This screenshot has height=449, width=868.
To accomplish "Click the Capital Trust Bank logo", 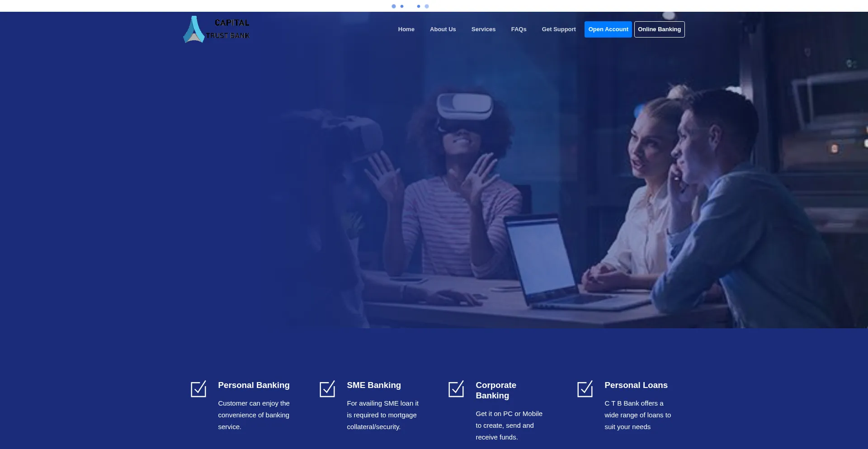I will (217, 29).
